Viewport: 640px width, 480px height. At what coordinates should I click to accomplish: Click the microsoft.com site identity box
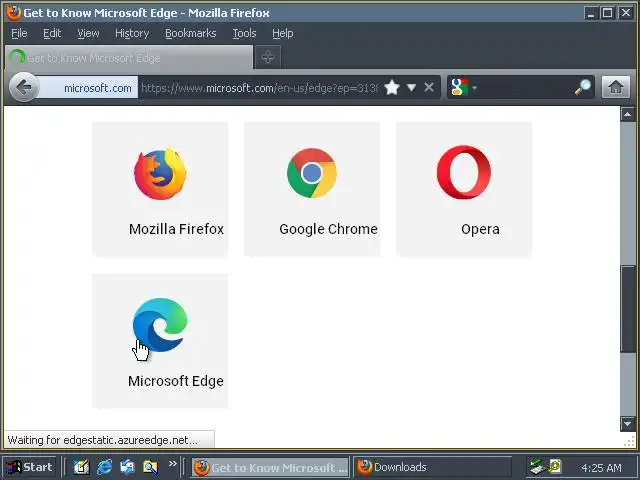pyautogui.click(x=88, y=87)
